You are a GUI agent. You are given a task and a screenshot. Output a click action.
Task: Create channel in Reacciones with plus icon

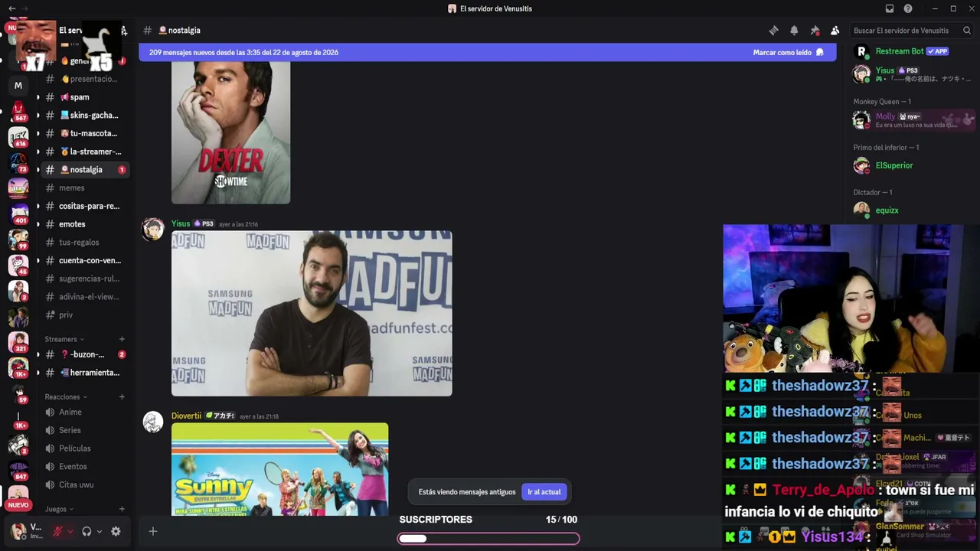[x=122, y=397]
